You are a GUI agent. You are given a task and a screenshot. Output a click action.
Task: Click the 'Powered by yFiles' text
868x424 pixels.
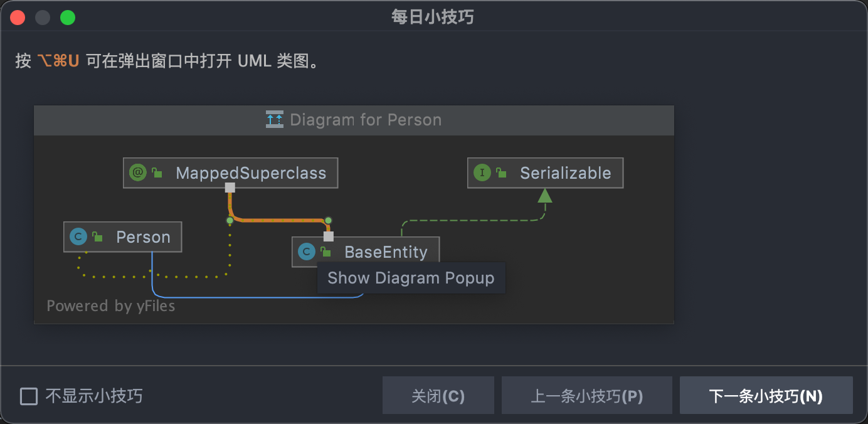111,306
